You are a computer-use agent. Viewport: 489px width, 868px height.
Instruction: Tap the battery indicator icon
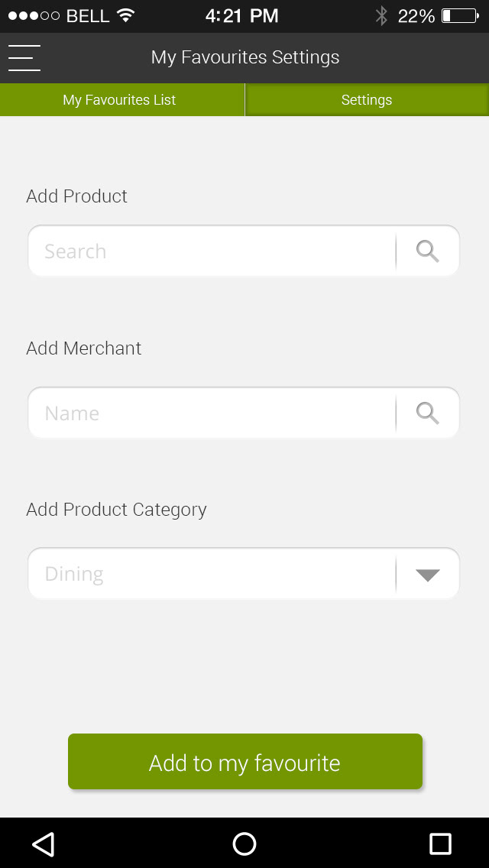(x=459, y=15)
